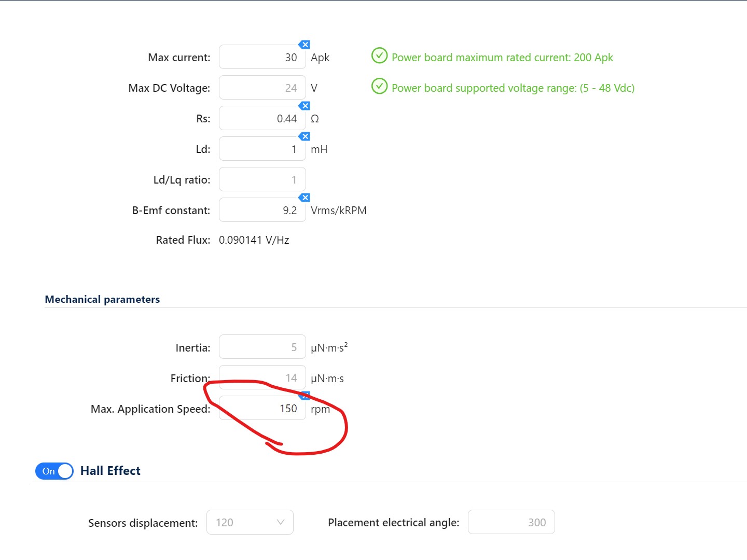747x560 pixels.
Task: Clear the Ld inductance value
Action: point(305,136)
